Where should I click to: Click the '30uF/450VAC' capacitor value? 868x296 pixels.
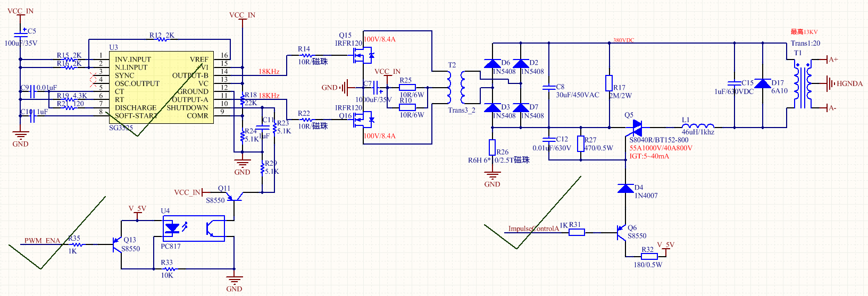coord(578,95)
